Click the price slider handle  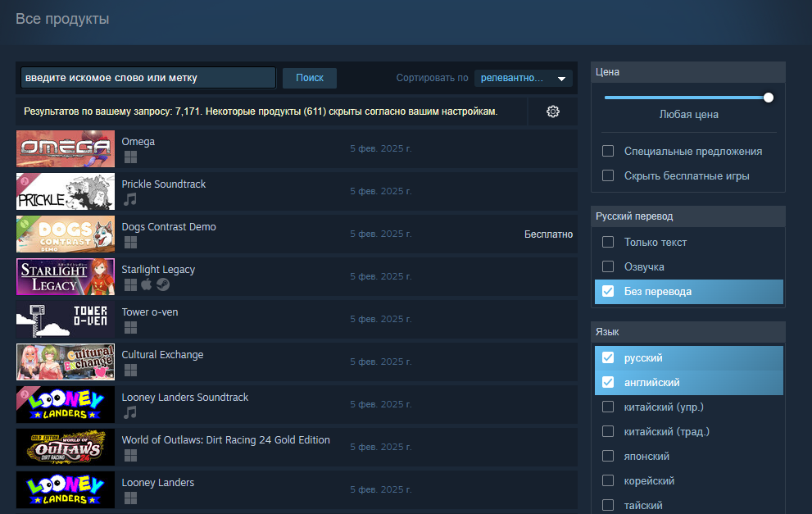(x=769, y=98)
